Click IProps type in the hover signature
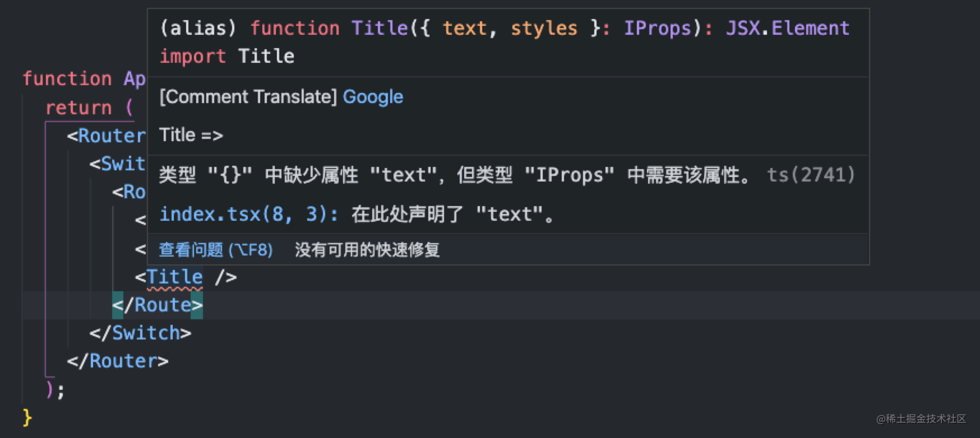 coord(658,28)
